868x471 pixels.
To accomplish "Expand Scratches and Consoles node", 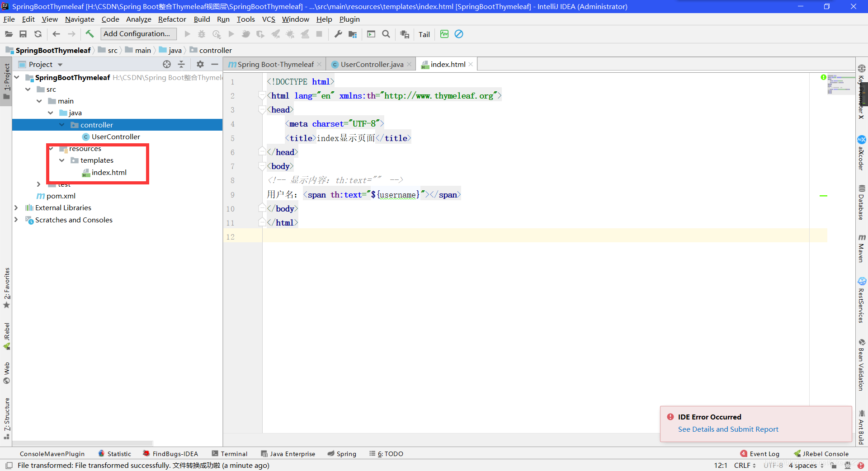I will 16,220.
